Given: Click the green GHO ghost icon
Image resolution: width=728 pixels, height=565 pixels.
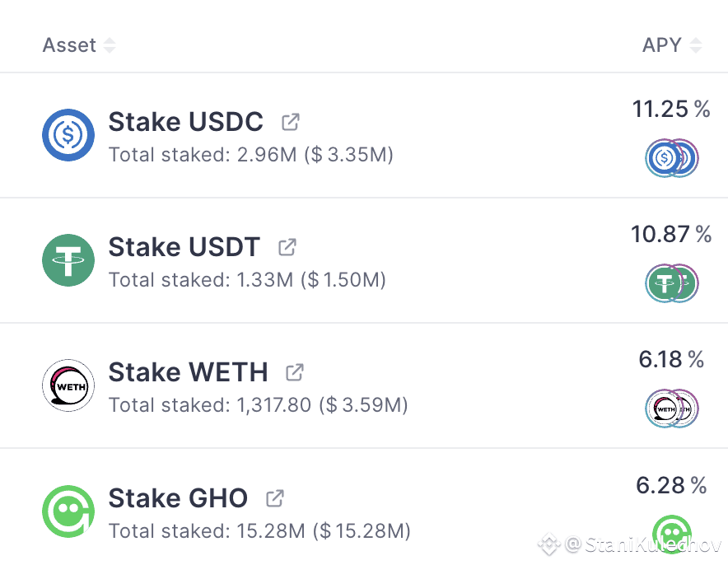Looking at the screenshot, I should (x=68, y=511).
